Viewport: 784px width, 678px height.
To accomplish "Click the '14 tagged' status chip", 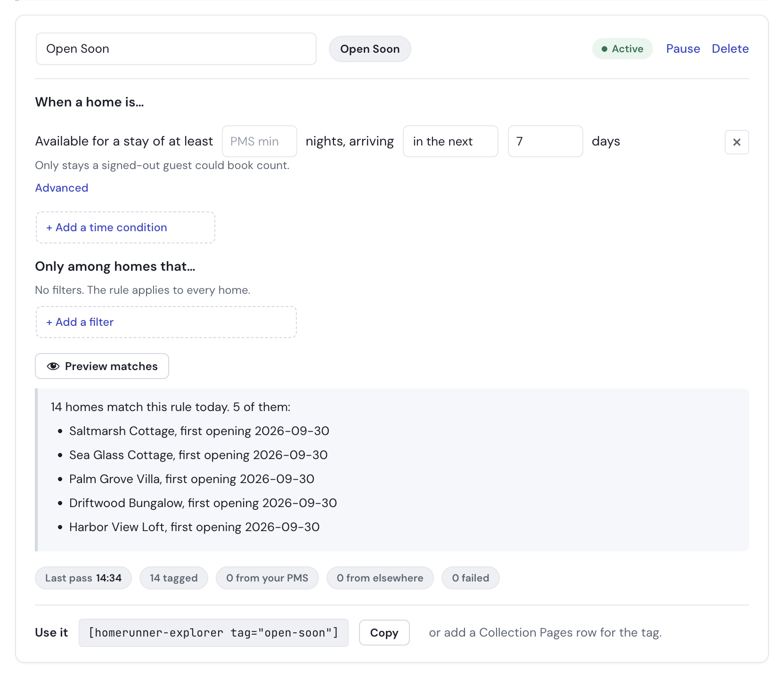I will click(174, 578).
